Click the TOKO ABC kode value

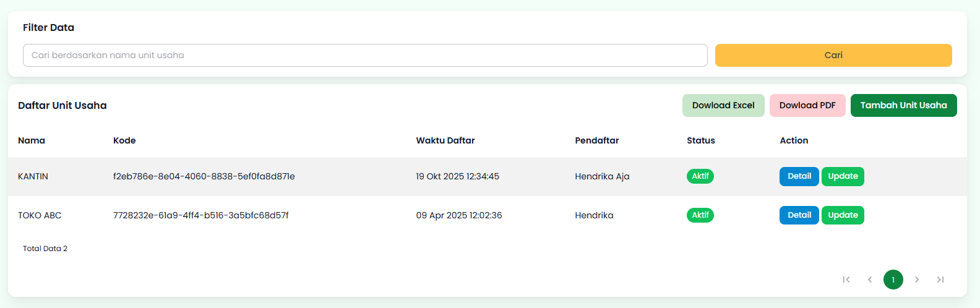click(x=201, y=215)
